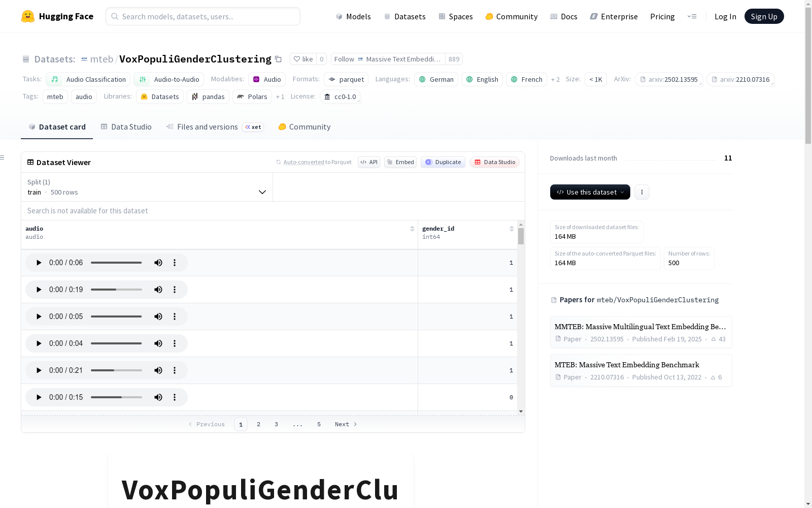812x508 pixels.
Task: Open Models in the top navigation
Action: tap(353, 16)
